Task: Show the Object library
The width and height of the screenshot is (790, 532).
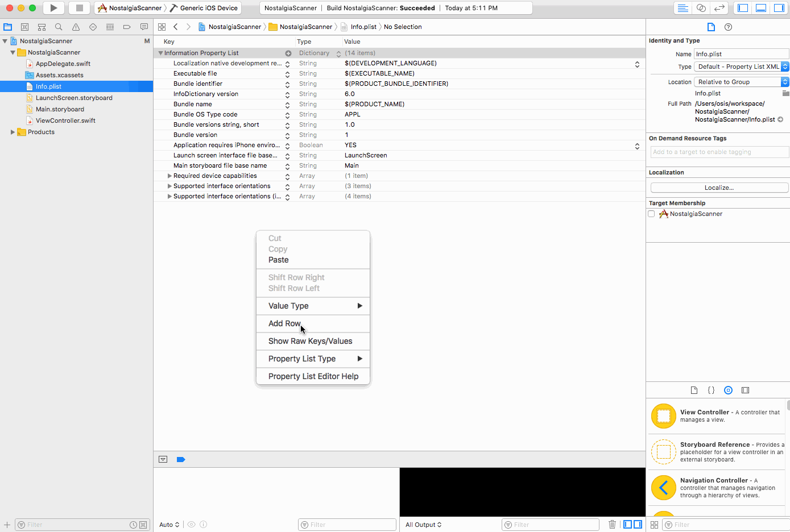Action: (x=728, y=390)
